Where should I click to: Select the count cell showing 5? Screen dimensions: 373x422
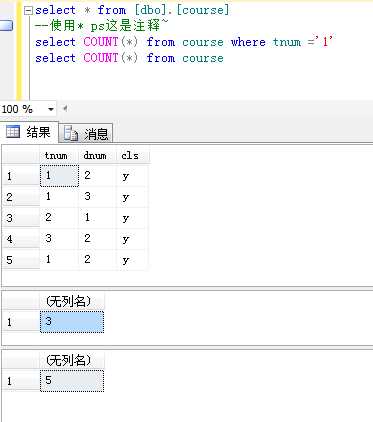click(x=72, y=381)
